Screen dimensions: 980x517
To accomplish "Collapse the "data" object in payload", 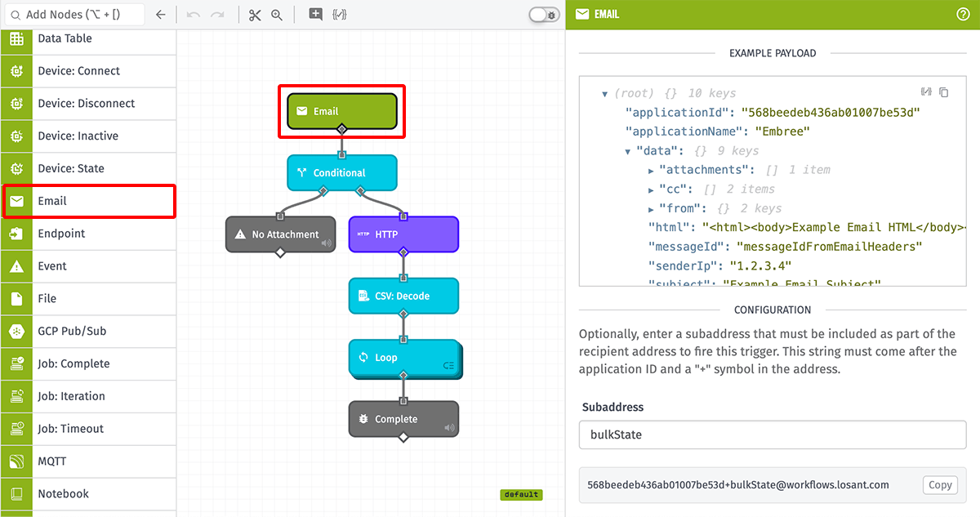I will click(628, 151).
